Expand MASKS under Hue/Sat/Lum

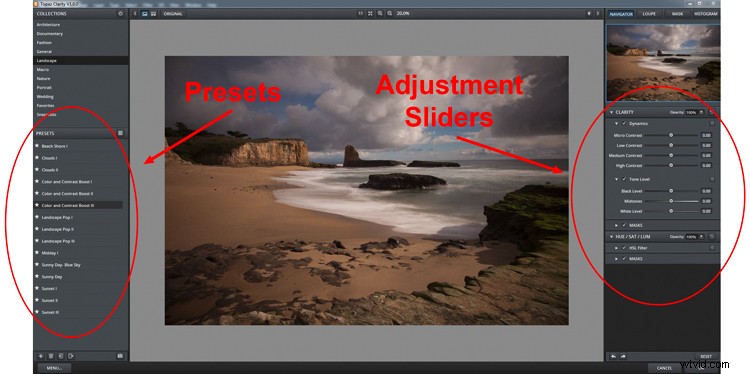(617, 259)
